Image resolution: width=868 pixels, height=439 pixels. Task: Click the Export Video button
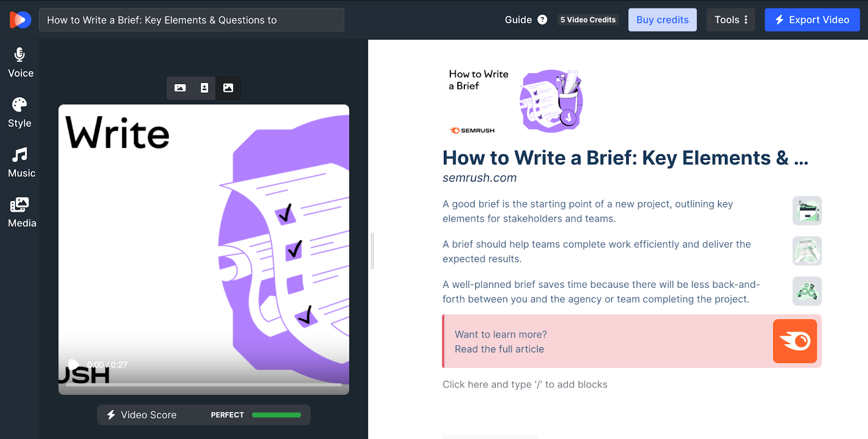click(812, 20)
